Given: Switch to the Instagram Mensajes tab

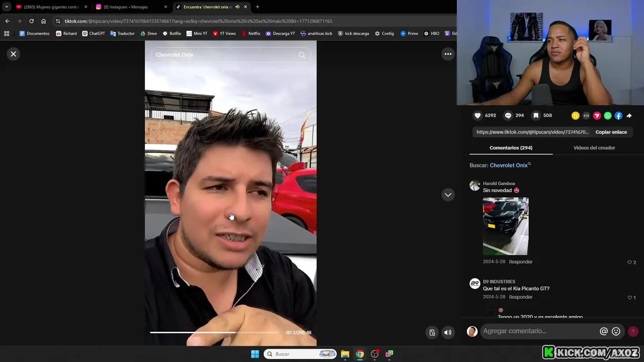Looking at the screenshot, I should [x=132, y=7].
